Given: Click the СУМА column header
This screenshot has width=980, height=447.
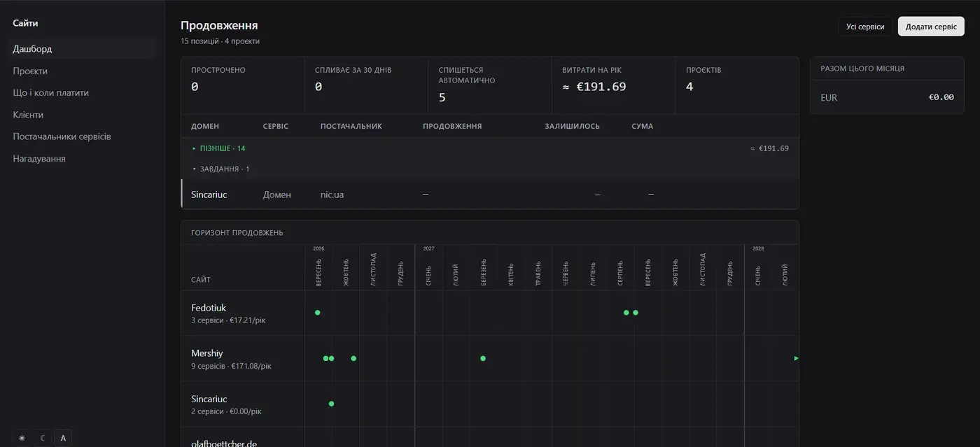Looking at the screenshot, I should coord(642,127).
